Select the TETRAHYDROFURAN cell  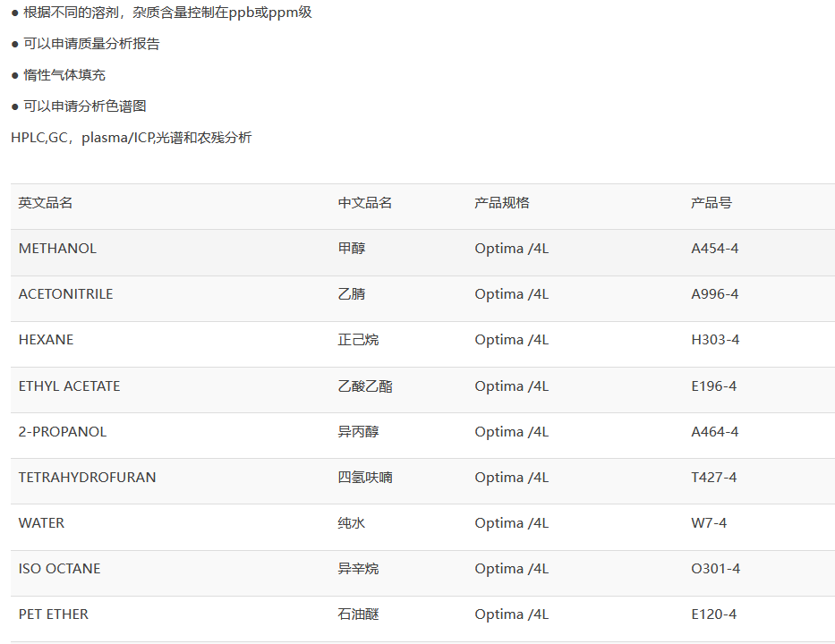pyautogui.click(x=88, y=478)
